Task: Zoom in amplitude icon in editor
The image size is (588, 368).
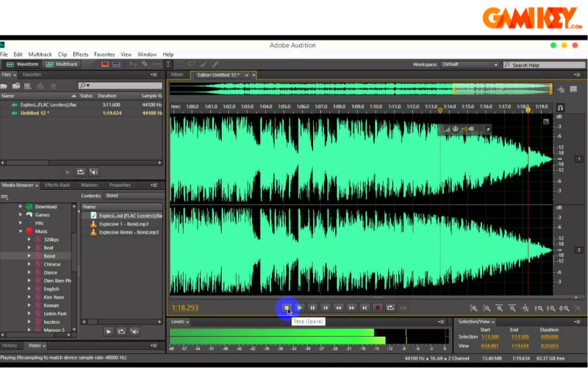Action: 473,308
